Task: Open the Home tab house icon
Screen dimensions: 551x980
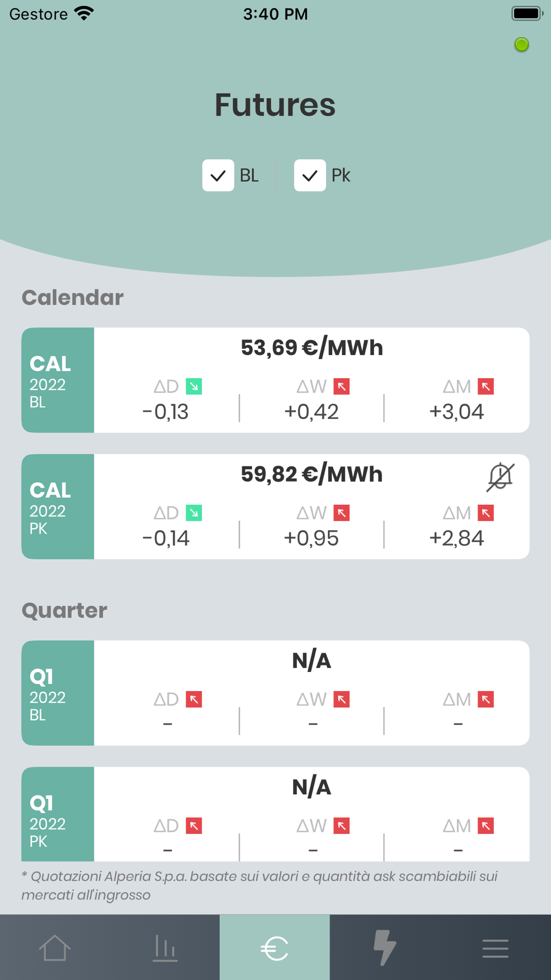Action: pyautogui.click(x=55, y=947)
